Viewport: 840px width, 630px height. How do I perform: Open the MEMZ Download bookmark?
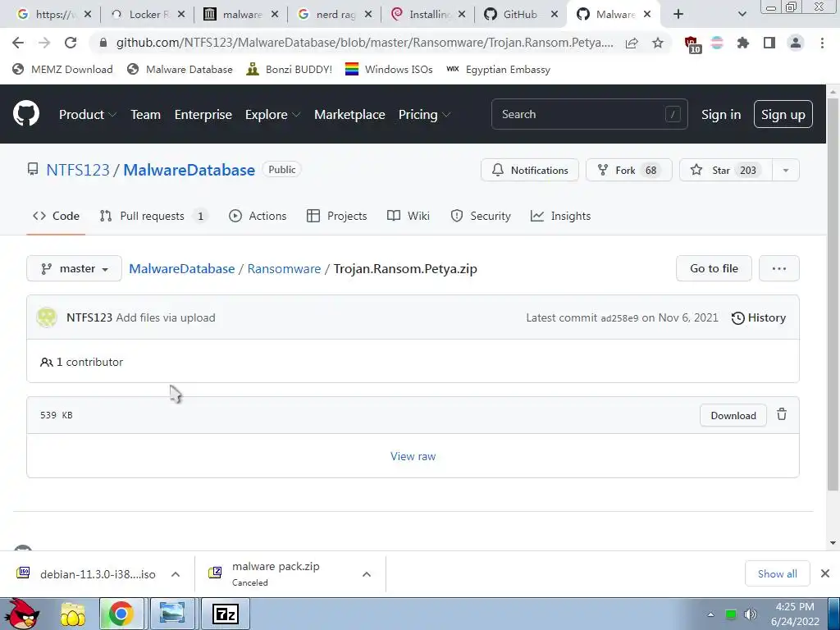[62, 69]
